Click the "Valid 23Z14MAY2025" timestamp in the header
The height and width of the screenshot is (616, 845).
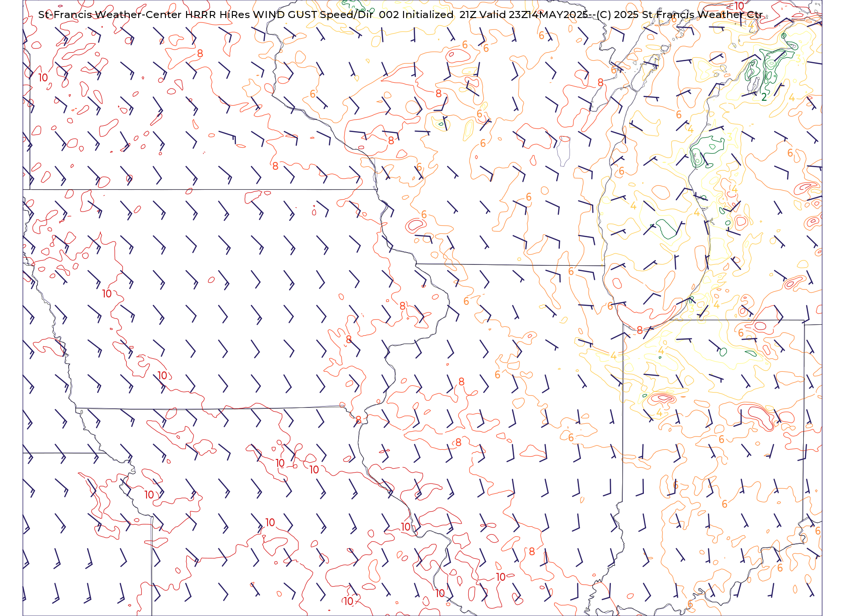(534, 15)
